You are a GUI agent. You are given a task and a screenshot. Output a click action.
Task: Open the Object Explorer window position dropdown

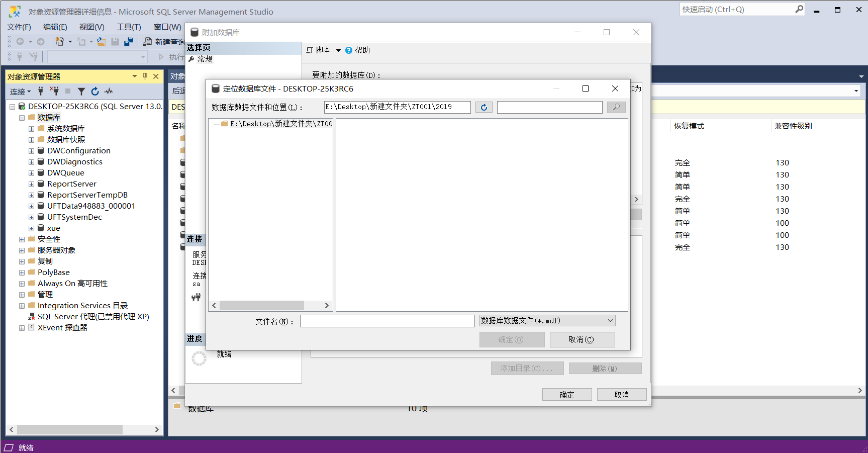tap(135, 76)
